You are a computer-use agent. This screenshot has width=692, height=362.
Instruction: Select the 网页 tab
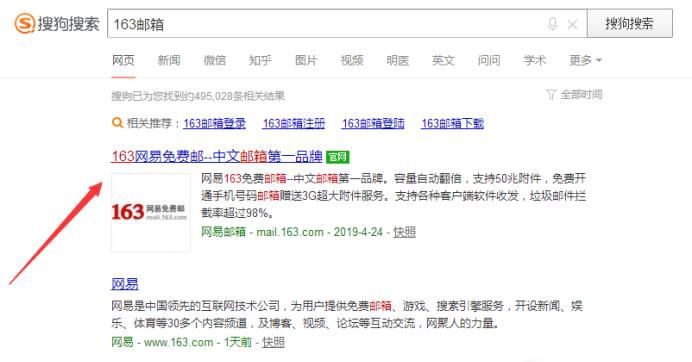[123, 60]
